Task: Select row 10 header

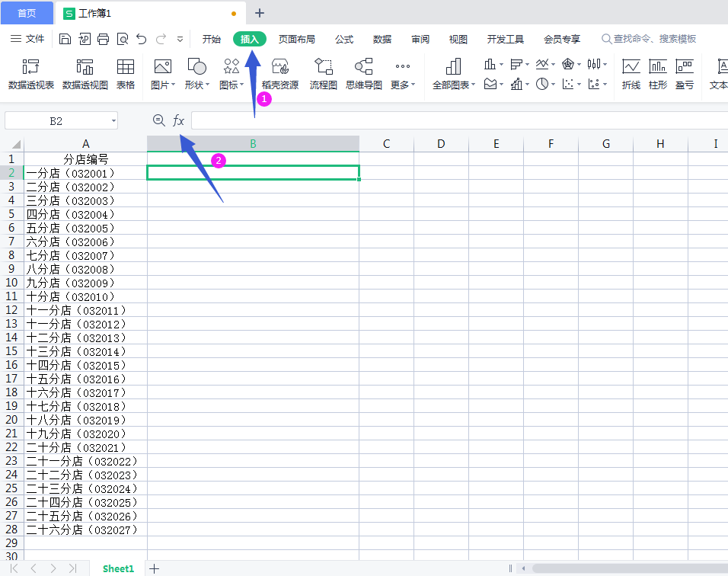Action: (x=11, y=283)
